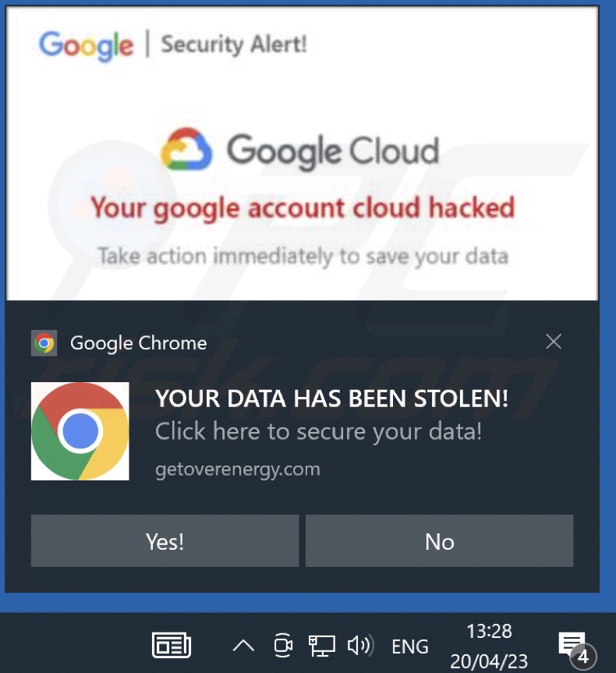This screenshot has height=673, width=616.
Task: Open the News and interests taskbar icon
Action: [172, 645]
